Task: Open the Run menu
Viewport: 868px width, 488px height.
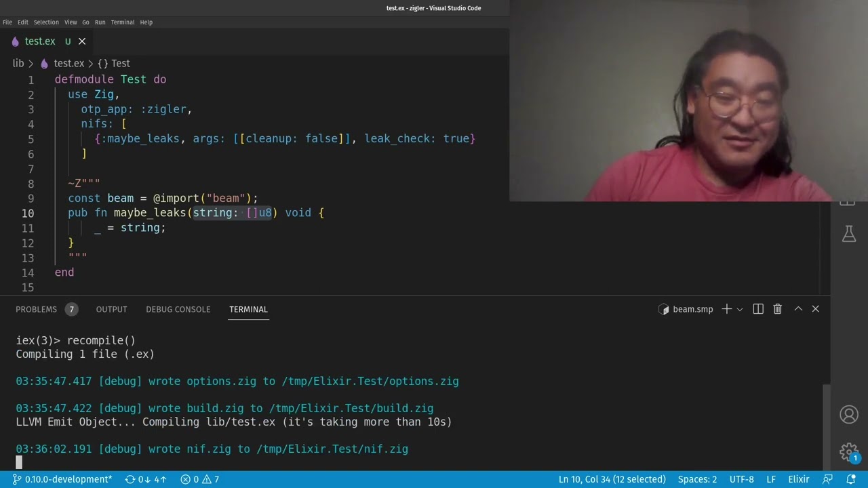Action: 100,22
